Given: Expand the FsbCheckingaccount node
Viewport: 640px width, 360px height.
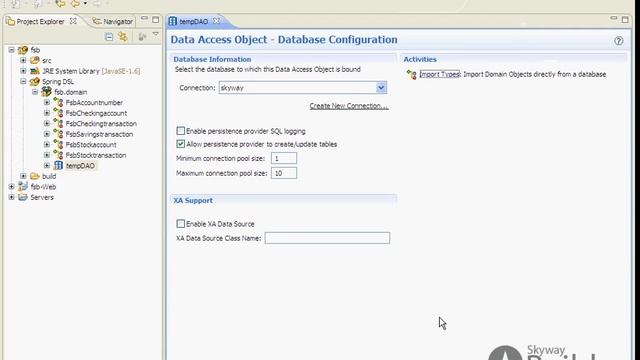Looking at the screenshot, I should point(47,113).
